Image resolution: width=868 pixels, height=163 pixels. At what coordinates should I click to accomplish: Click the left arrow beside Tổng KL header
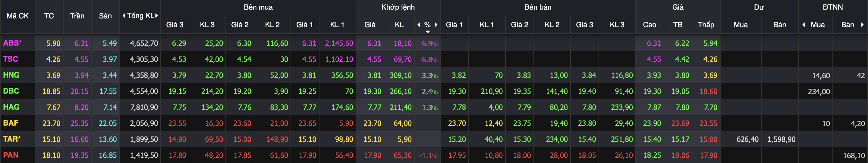[124, 15]
